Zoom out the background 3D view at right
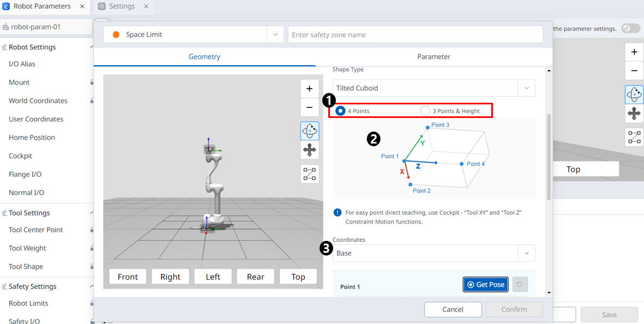The width and height of the screenshot is (644, 324). (x=634, y=71)
